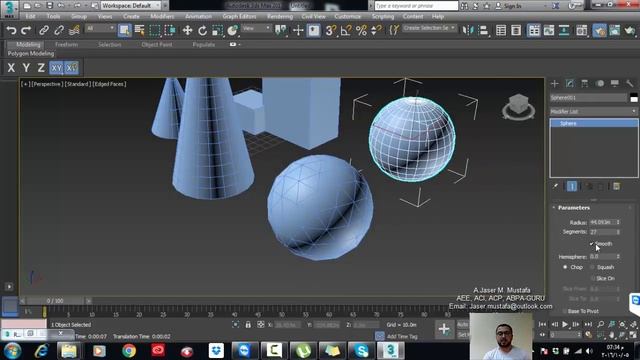Select the Squash radio button

592,267
